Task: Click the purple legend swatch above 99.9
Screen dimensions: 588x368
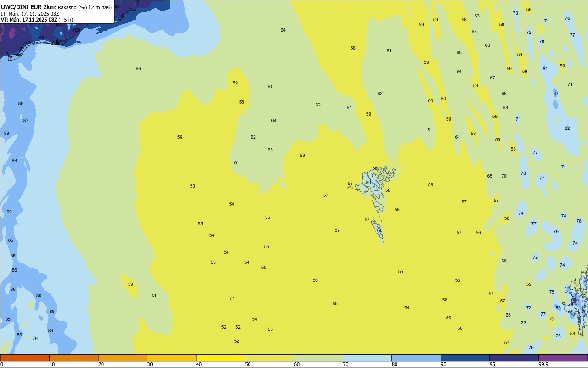Action: (x=563, y=357)
